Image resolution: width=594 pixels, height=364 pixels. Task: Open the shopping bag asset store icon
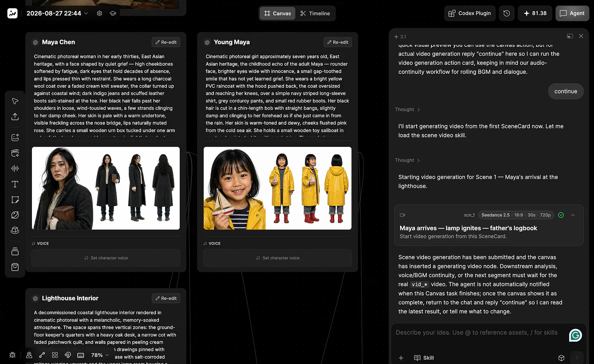click(15, 267)
